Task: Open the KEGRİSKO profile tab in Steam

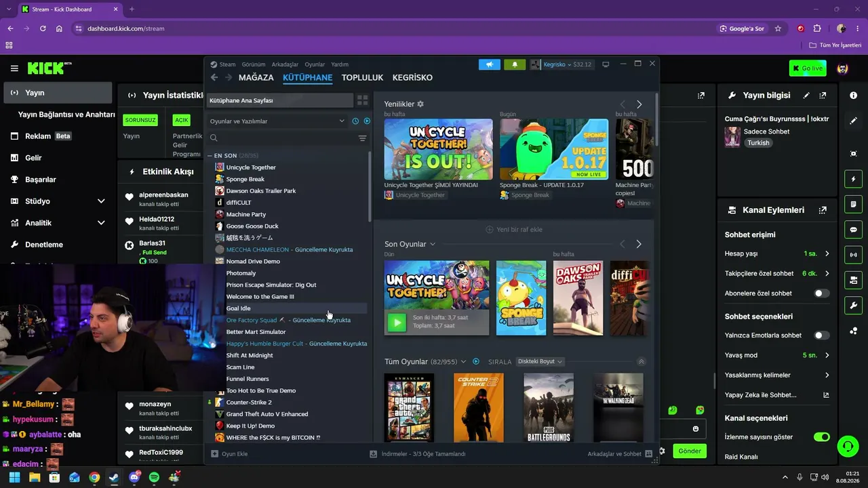Action: point(412,77)
